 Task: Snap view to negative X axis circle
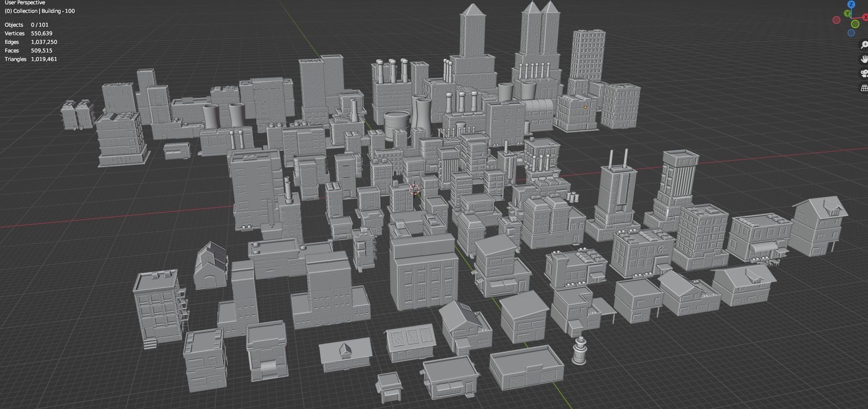pyautogui.click(x=837, y=20)
